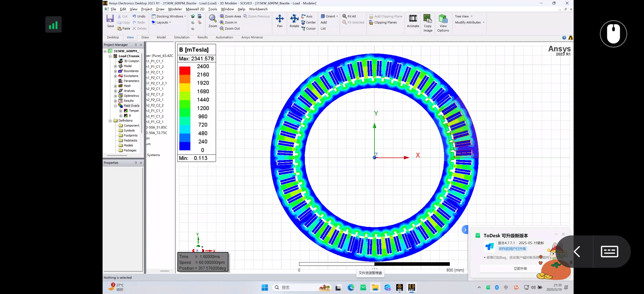Click the help question mark icon
The width and height of the screenshot is (644, 294).
(x=564, y=38)
